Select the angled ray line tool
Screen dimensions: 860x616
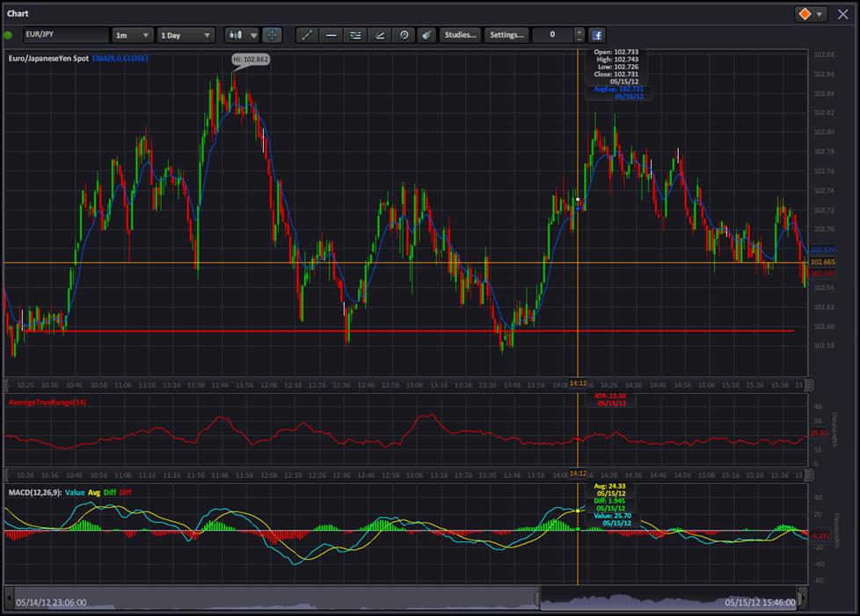tap(380, 35)
